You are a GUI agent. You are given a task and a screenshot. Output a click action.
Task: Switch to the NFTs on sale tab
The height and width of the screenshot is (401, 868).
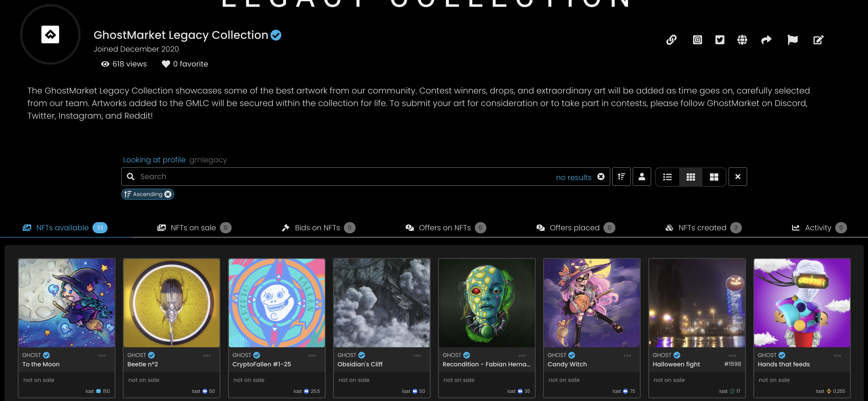click(x=194, y=228)
